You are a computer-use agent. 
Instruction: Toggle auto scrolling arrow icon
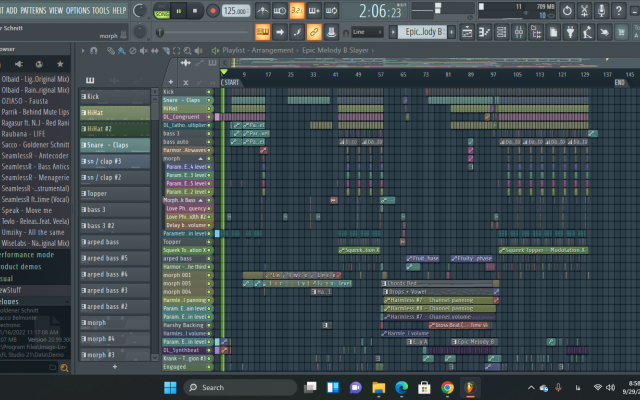click(280, 32)
